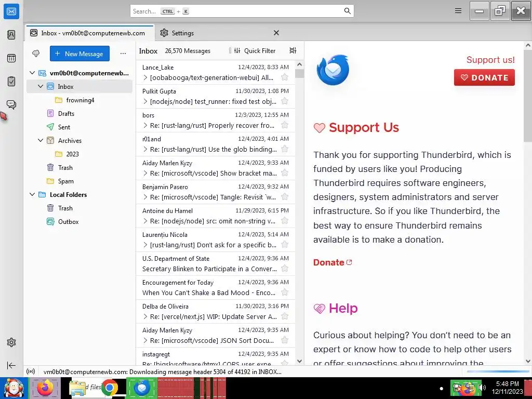Switch to the Inbox tab

pyautogui.click(x=90, y=33)
